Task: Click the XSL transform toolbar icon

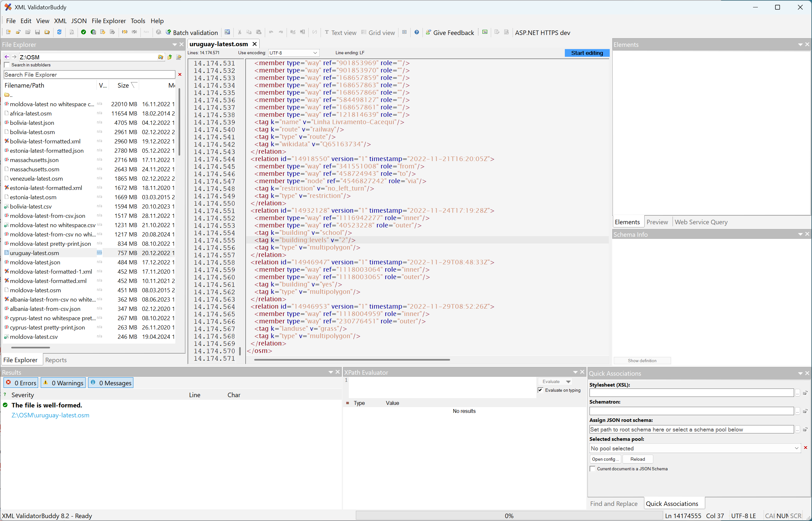Action: [x=72, y=32]
